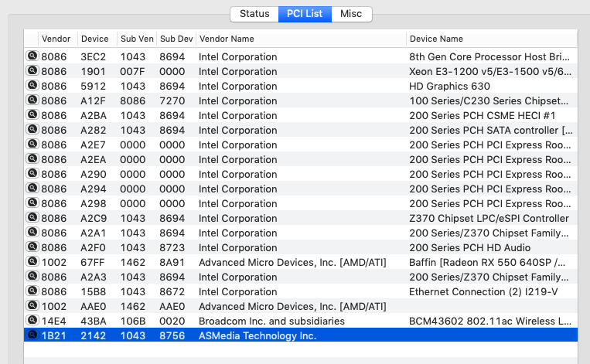Click the lookup icon for device A294
The width and height of the screenshot is (590, 364).
pyautogui.click(x=32, y=188)
